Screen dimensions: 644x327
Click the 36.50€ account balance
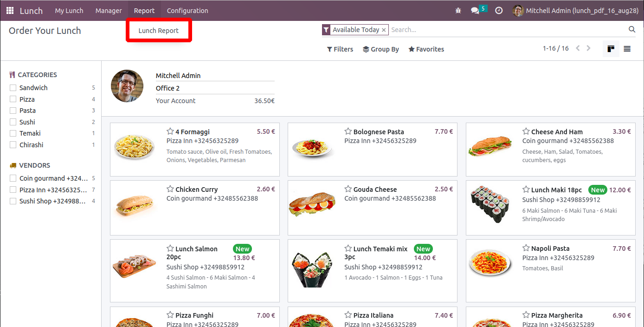tap(264, 101)
